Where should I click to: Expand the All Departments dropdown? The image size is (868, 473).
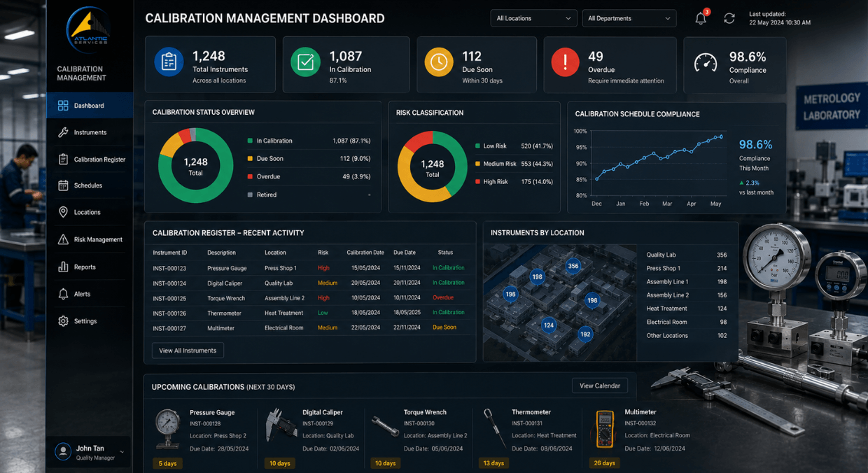(x=629, y=18)
